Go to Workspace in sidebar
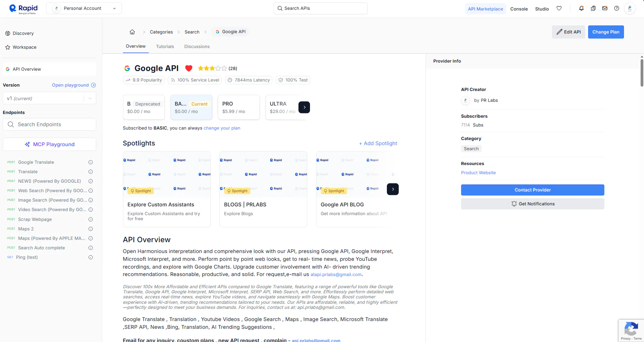Viewport: 644px width, 342px height. pos(24,47)
